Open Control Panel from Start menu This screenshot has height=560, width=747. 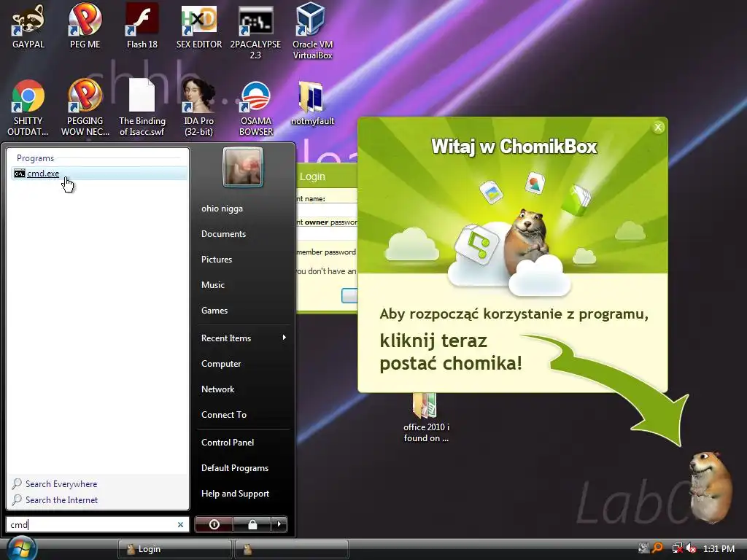228,443
